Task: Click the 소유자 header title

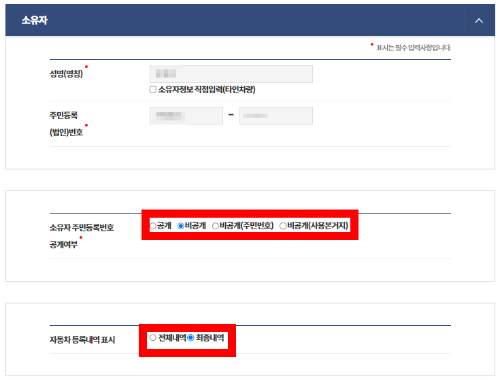Action: [35, 20]
